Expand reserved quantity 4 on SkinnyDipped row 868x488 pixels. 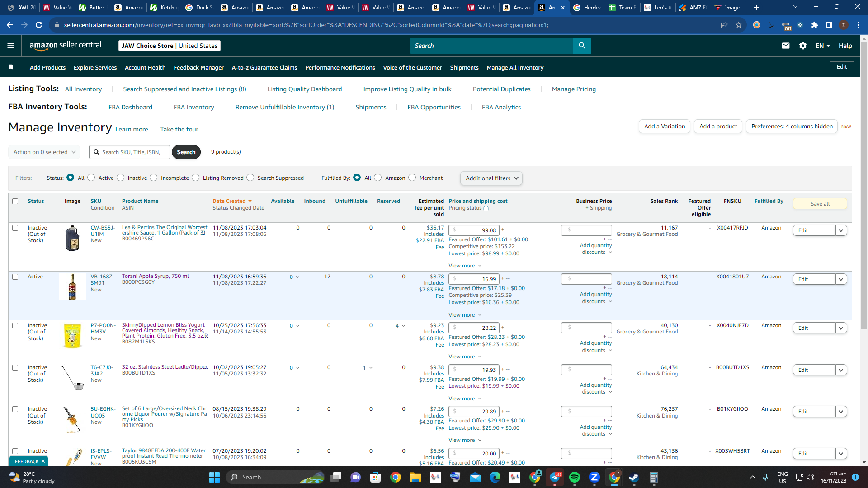[400, 325]
